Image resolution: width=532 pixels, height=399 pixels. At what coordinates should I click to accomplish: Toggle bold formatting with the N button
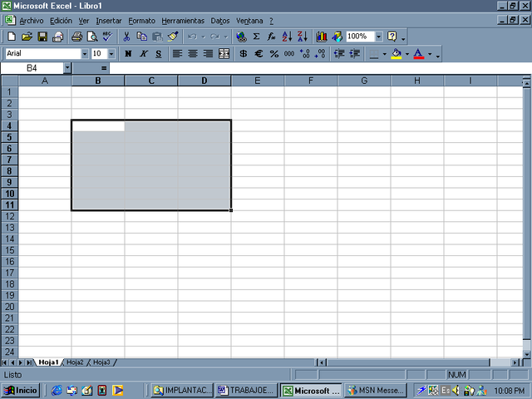128,53
